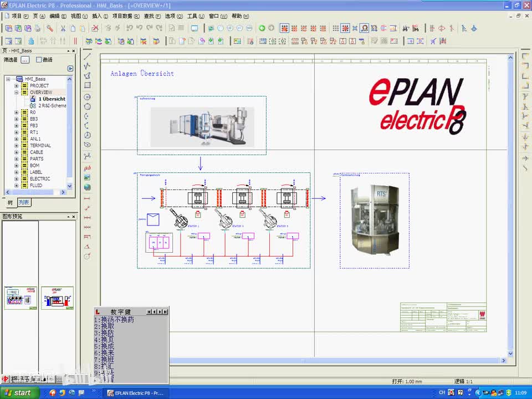
Task: Click the page tree scroll-down arrow
Action: click(x=70, y=186)
